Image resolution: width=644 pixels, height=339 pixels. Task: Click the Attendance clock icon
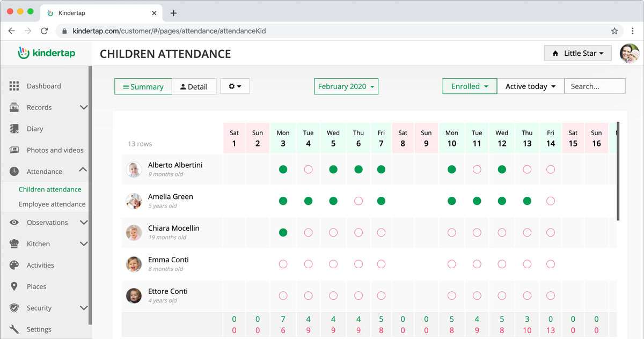pyautogui.click(x=14, y=171)
